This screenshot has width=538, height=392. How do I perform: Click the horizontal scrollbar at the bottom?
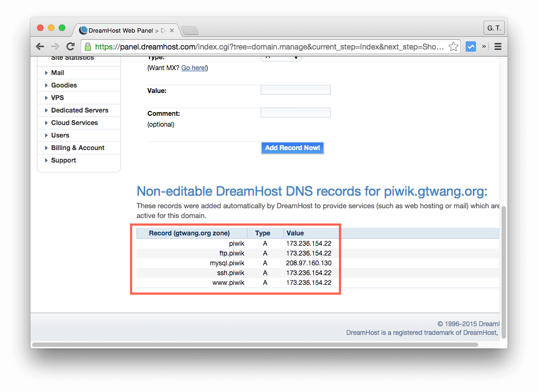coord(255,344)
